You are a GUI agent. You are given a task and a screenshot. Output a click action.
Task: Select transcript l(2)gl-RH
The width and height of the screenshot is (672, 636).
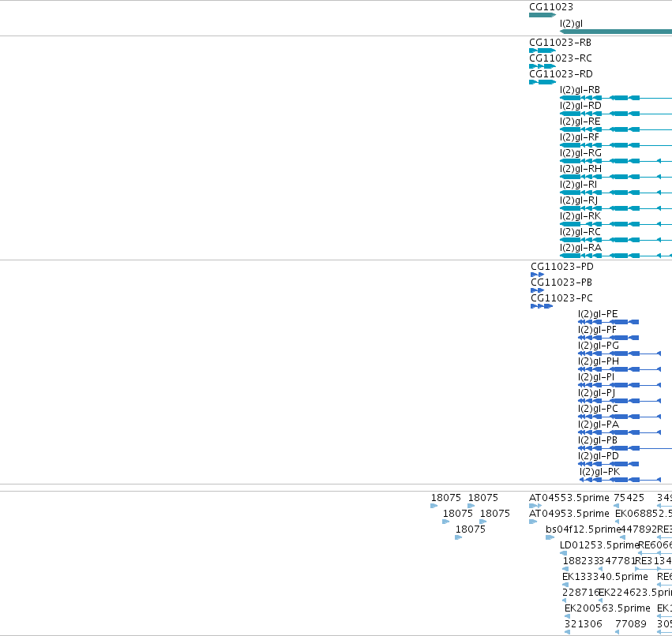[616, 177]
